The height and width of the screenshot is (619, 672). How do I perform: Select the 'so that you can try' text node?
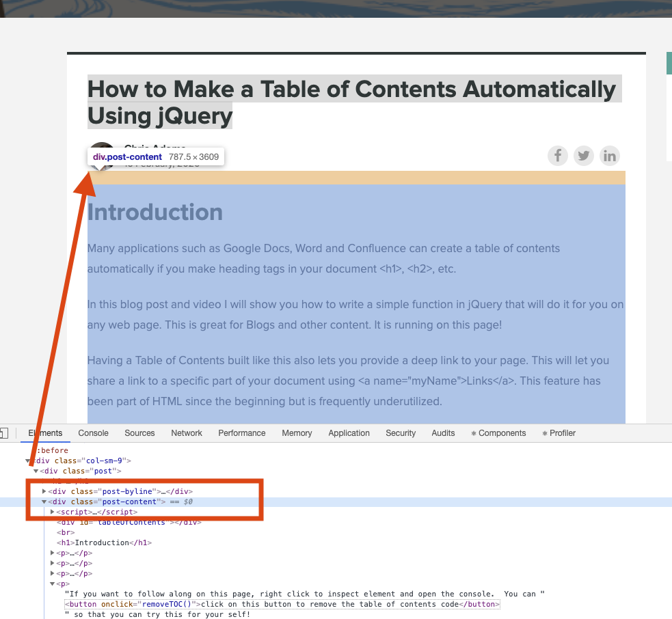click(157, 614)
